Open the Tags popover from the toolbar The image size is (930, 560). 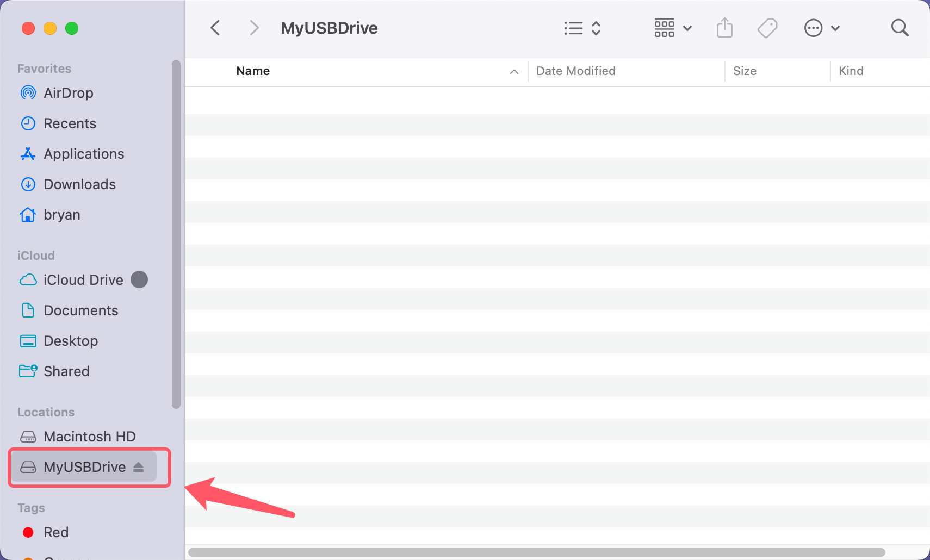767,28
